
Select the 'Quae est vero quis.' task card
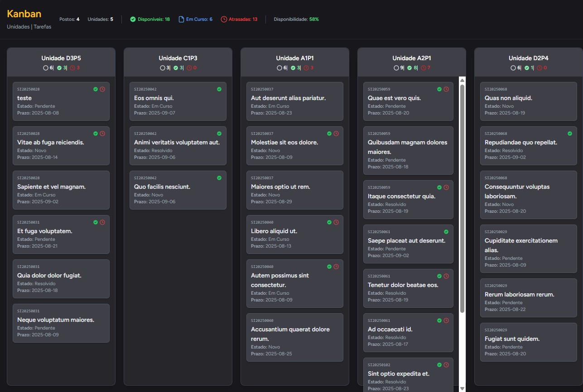pyautogui.click(x=408, y=100)
